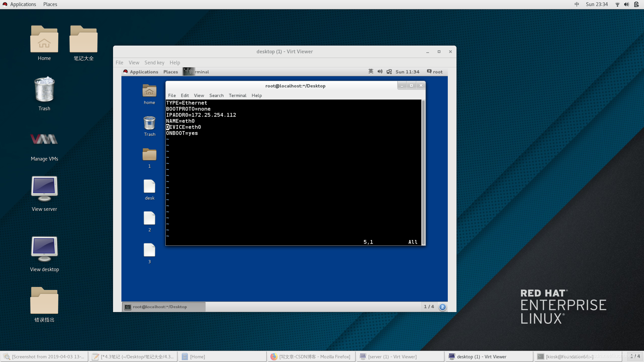This screenshot has width=644, height=362.
Task: Maximize the Virt Viewer window
Action: click(x=439, y=52)
